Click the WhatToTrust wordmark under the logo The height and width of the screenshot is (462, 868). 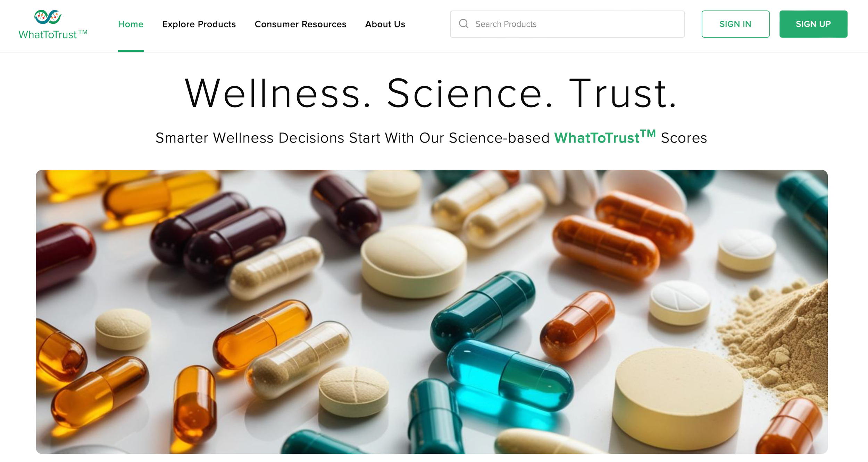[x=53, y=34]
